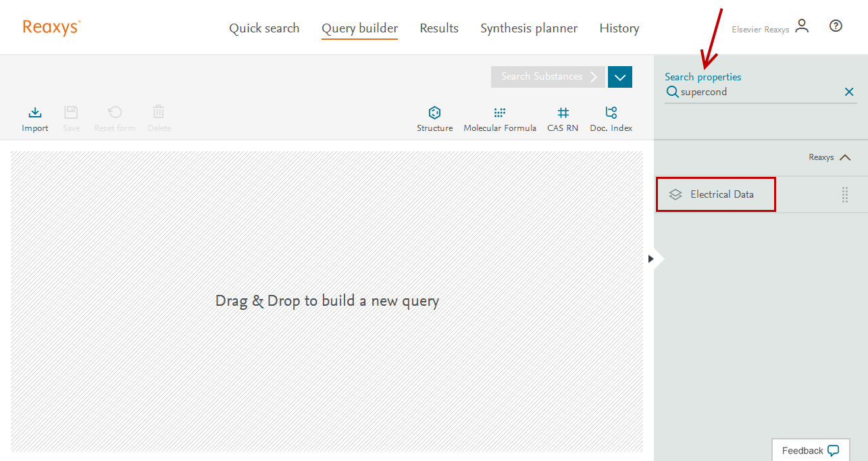
Task: Open the History tab
Action: click(x=619, y=28)
